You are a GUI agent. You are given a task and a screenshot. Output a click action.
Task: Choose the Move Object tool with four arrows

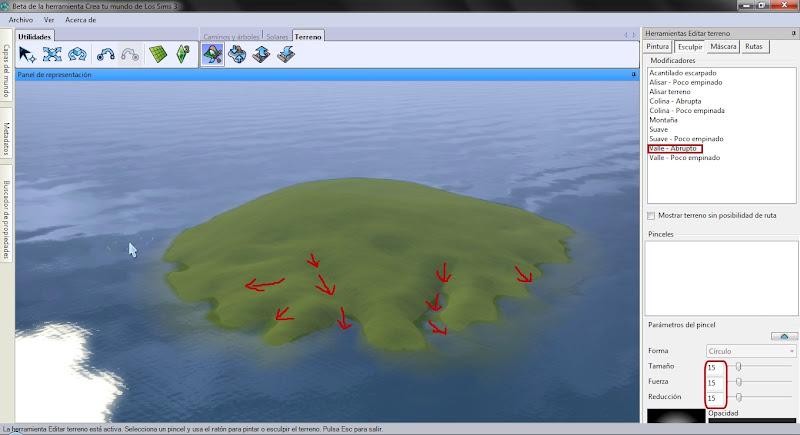coord(52,55)
